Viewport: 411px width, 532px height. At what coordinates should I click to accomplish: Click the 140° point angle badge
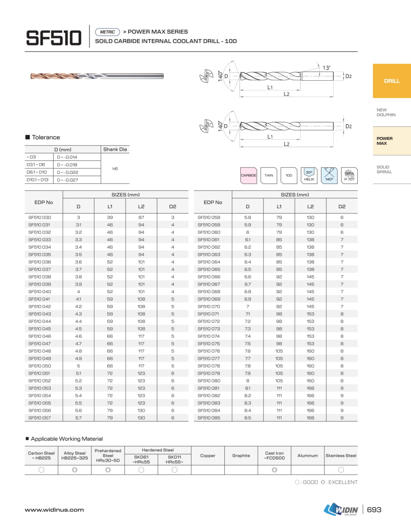(x=329, y=176)
